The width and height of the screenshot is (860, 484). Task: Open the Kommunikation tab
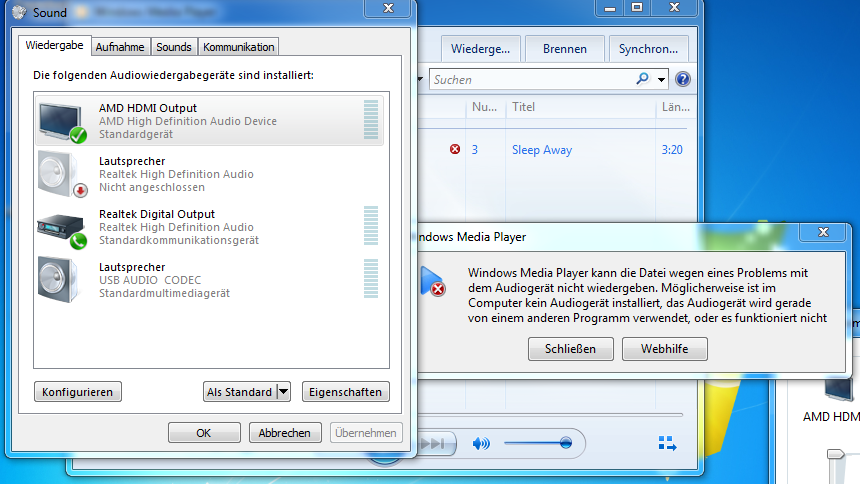(x=239, y=47)
